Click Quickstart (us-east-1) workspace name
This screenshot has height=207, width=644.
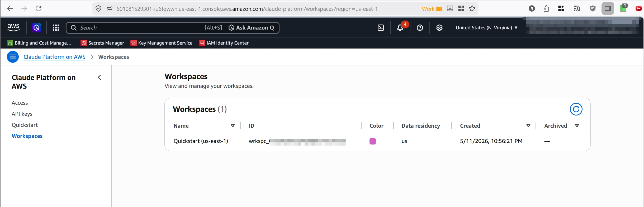tap(201, 141)
